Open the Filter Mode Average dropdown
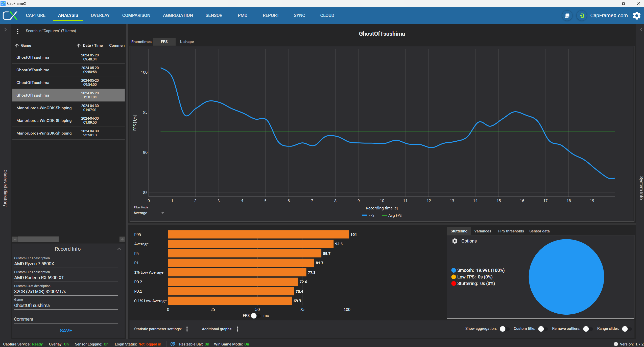644x347 pixels. [149, 213]
